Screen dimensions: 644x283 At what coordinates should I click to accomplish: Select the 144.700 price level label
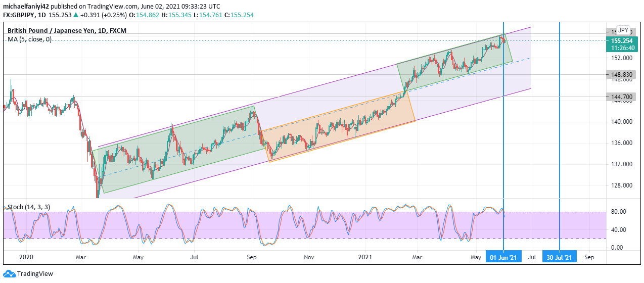coord(622,97)
